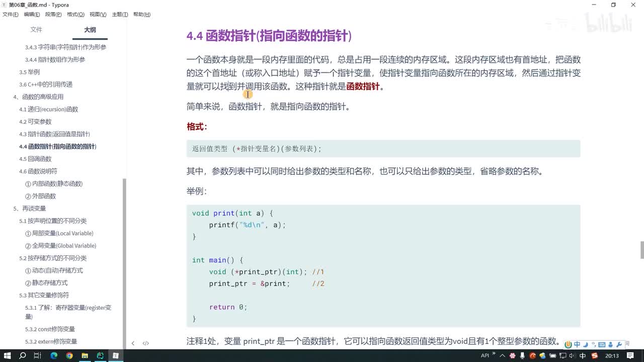644x362 pixels.
Task: Click the red circular tray icon
Action: point(533,355)
